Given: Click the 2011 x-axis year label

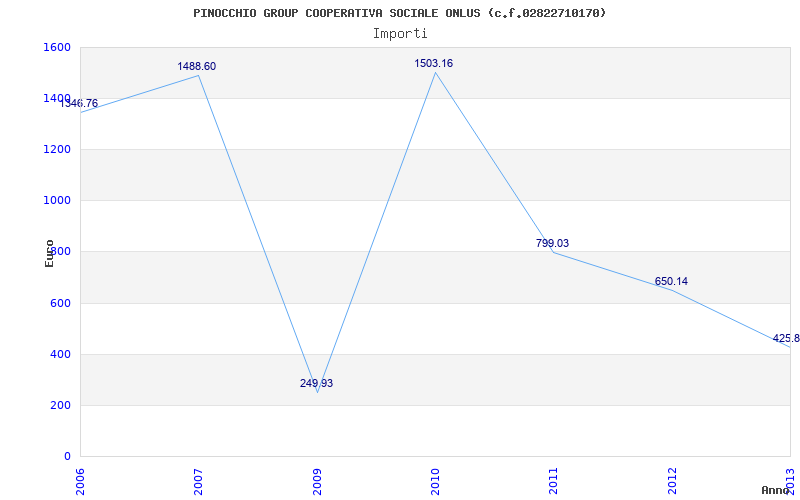Looking at the screenshot, I should [x=554, y=482].
